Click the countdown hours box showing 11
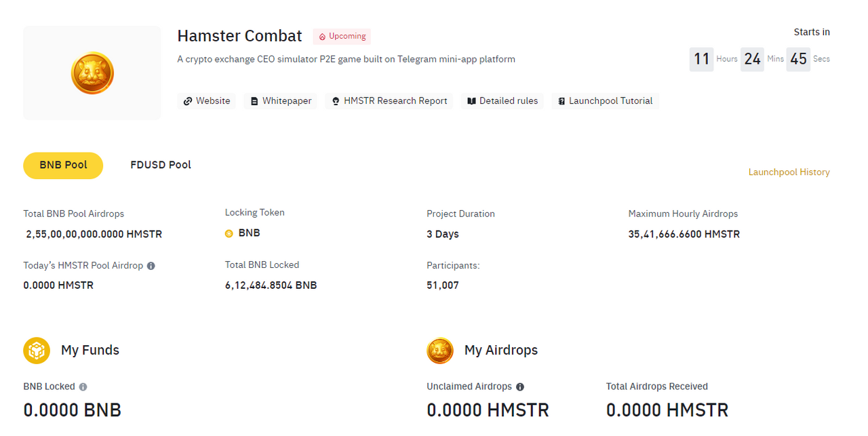Image resolution: width=868 pixels, height=436 pixels. tap(701, 59)
